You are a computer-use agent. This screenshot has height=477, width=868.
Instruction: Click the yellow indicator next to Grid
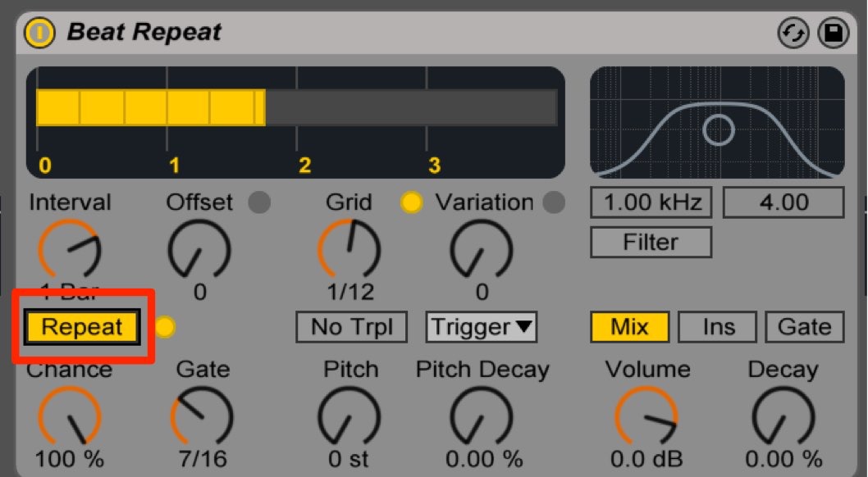pyautogui.click(x=411, y=202)
